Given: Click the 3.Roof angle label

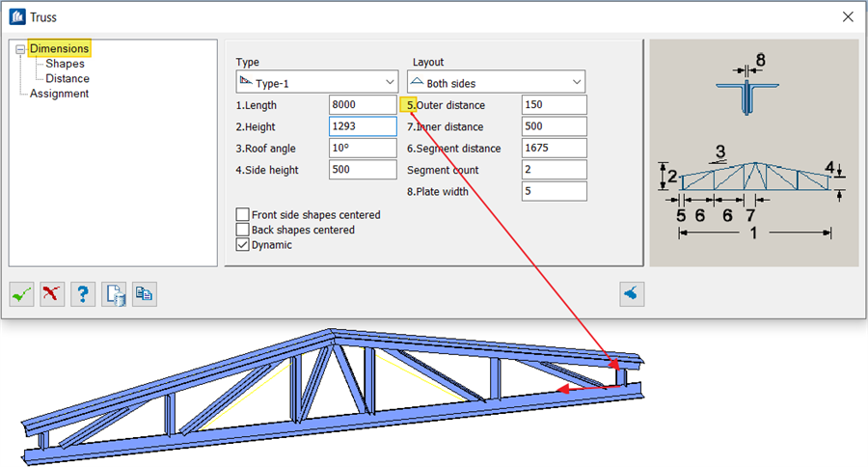Looking at the screenshot, I should point(266,149).
